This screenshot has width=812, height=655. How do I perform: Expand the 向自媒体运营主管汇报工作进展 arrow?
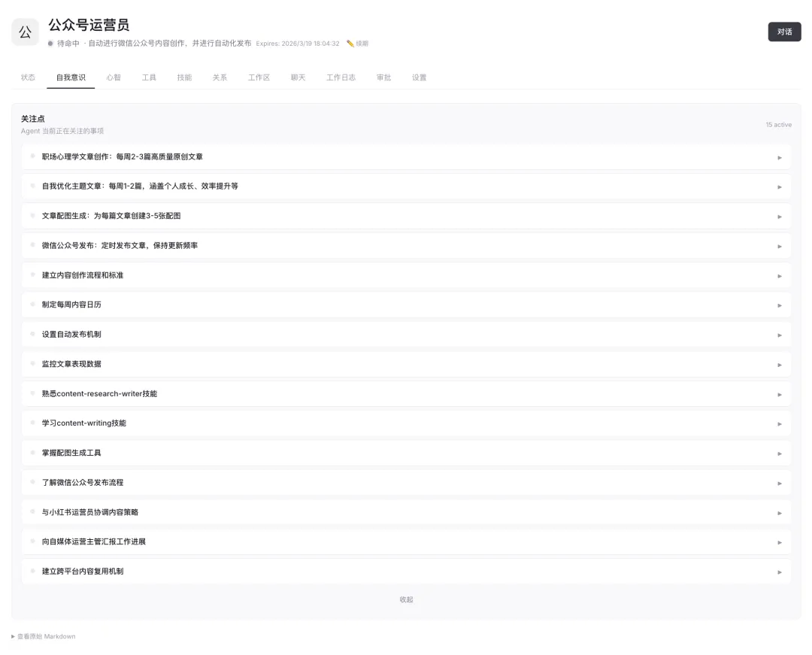(x=780, y=542)
